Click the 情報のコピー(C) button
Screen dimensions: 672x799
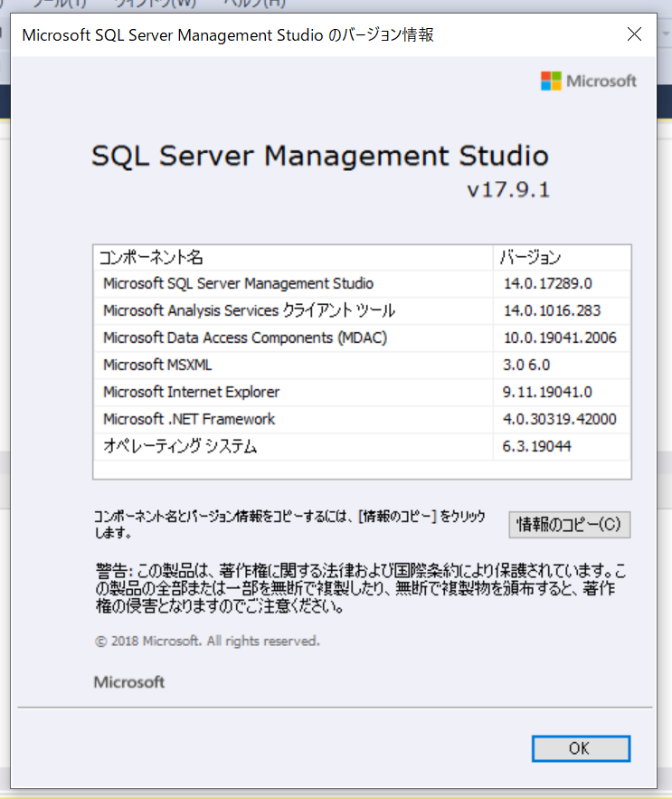569,525
